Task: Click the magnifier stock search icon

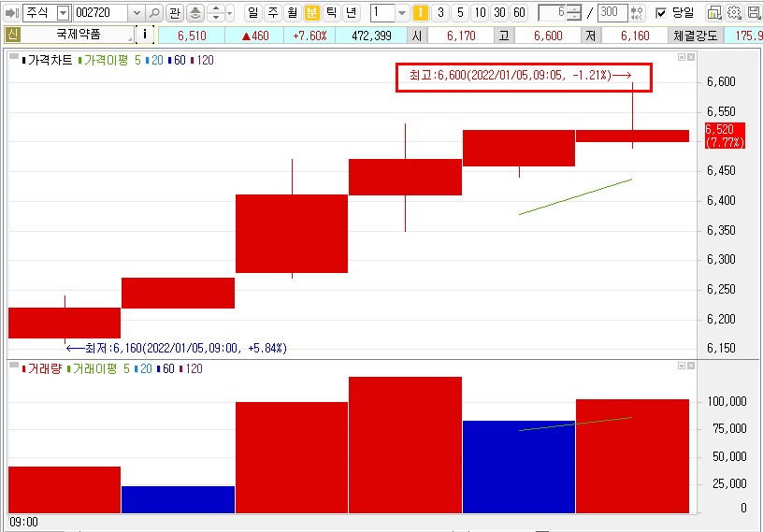Action: pos(154,13)
